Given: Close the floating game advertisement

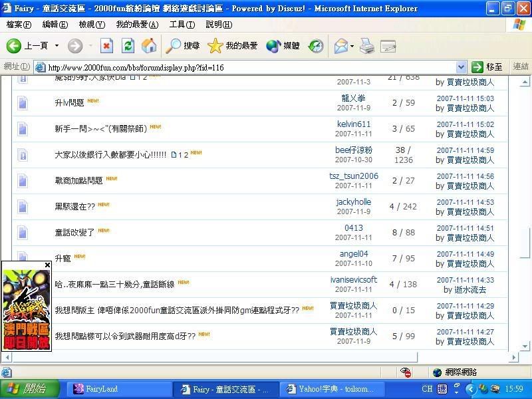Looking at the screenshot, I should click(x=47, y=265).
